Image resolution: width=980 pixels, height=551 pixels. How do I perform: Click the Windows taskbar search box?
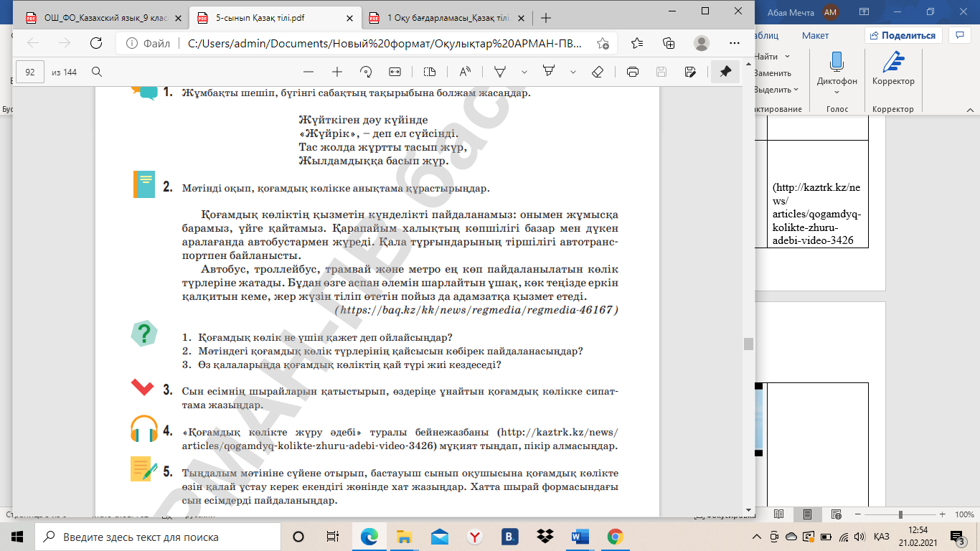(x=157, y=537)
